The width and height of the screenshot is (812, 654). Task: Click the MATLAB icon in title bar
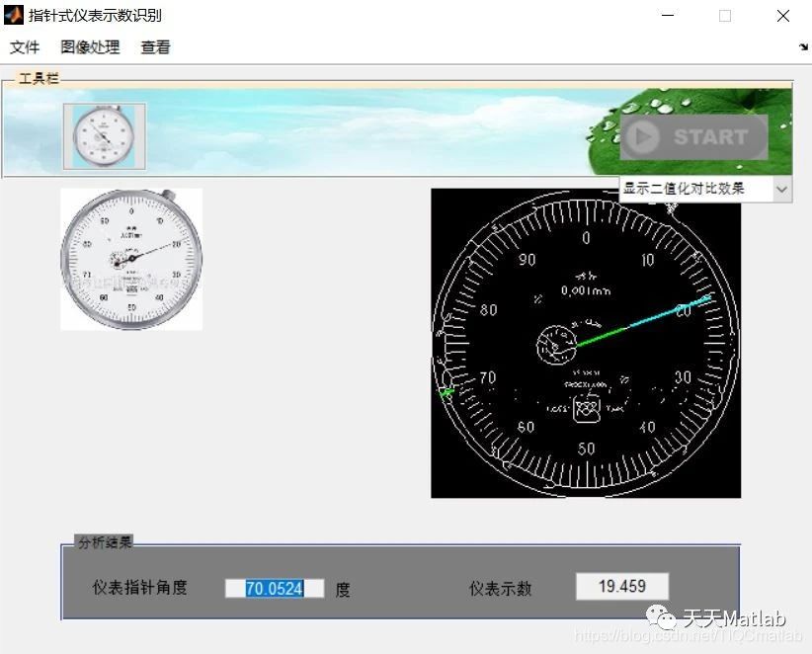pos(13,15)
